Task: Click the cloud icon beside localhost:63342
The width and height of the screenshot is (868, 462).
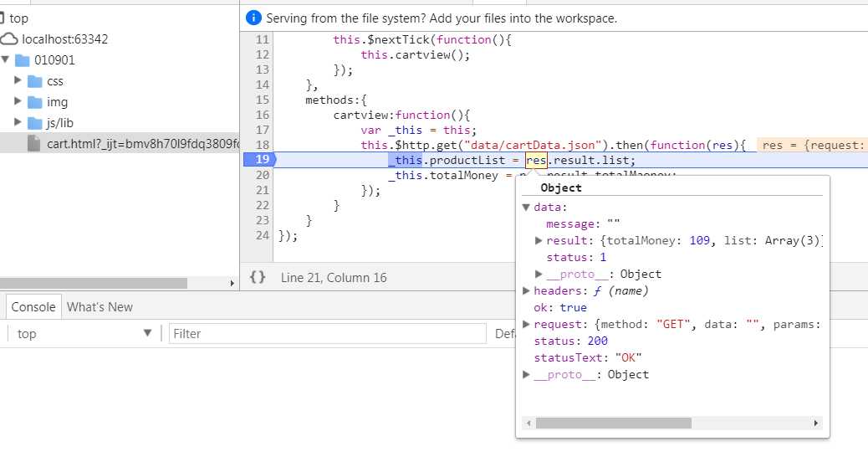Action: click(9, 38)
